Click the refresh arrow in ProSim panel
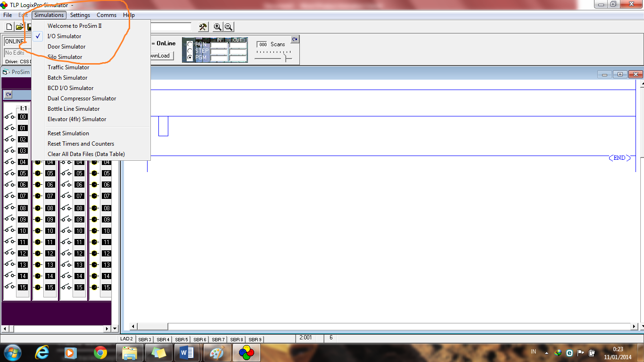 pos(8,95)
